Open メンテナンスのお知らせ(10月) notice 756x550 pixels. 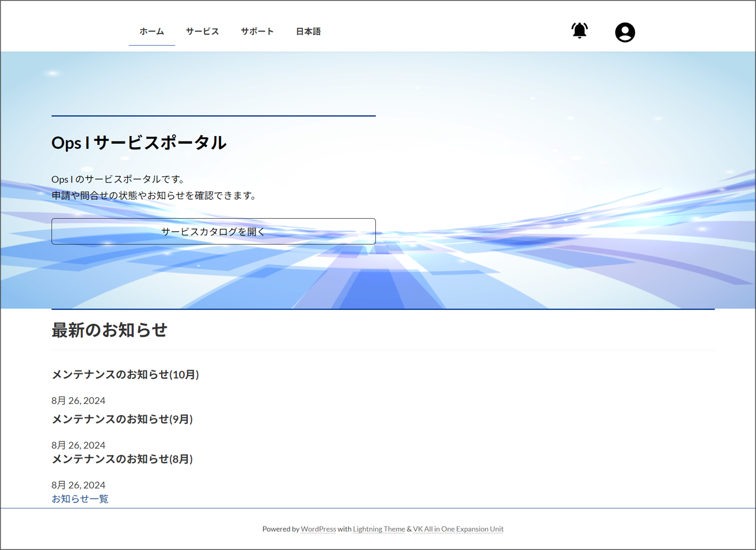(x=125, y=374)
